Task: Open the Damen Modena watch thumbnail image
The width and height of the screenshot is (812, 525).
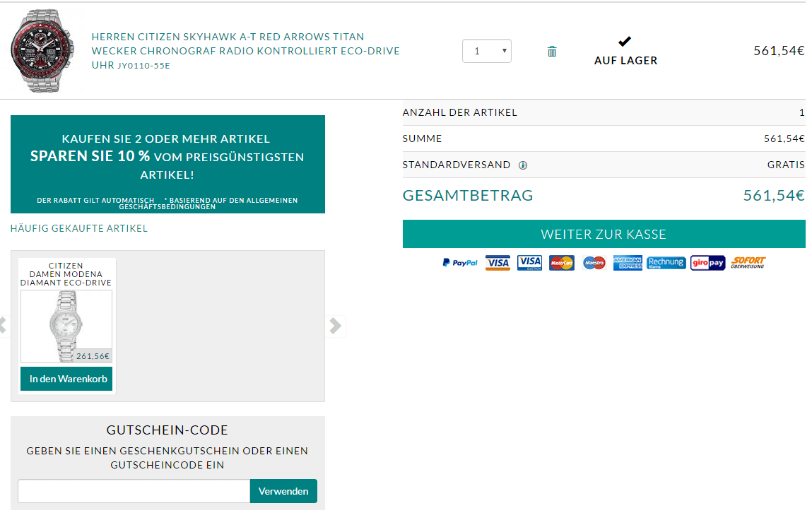Action: tap(66, 326)
